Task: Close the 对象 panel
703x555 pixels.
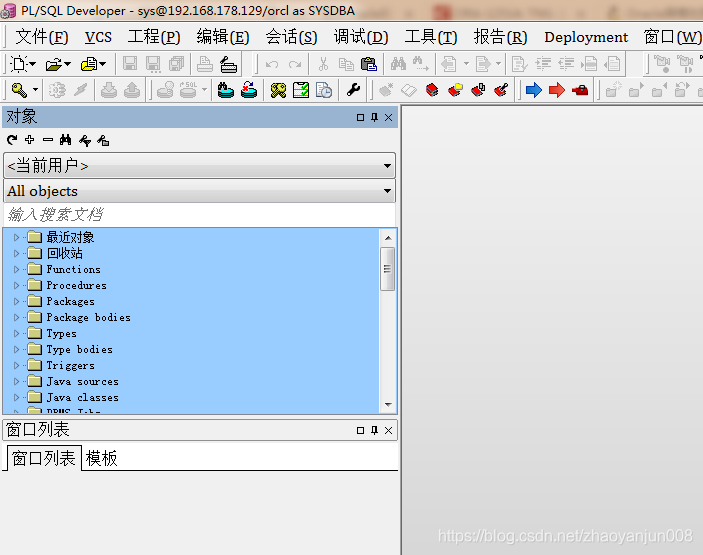Action: tap(389, 117)
